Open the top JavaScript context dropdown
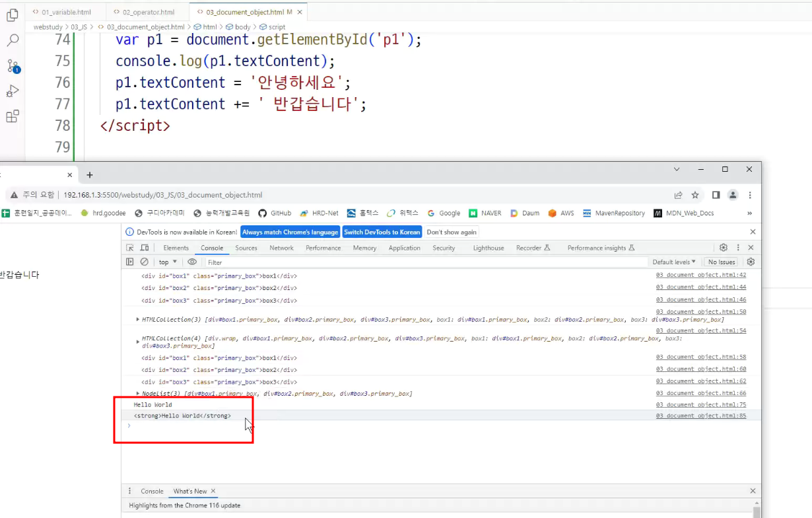Screen dimensions: 812x518 [168, 262]
